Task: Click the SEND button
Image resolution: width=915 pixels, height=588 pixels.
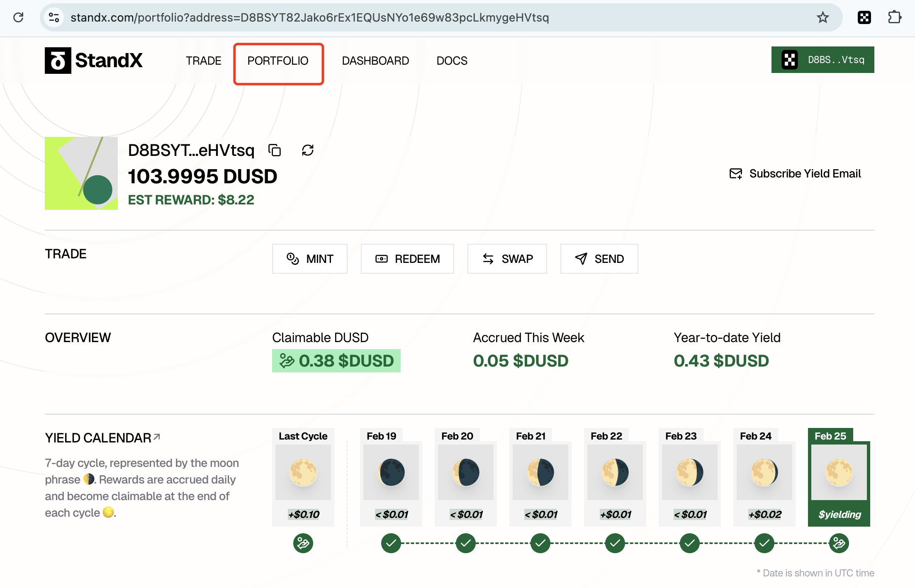Action: click(599, 259)
